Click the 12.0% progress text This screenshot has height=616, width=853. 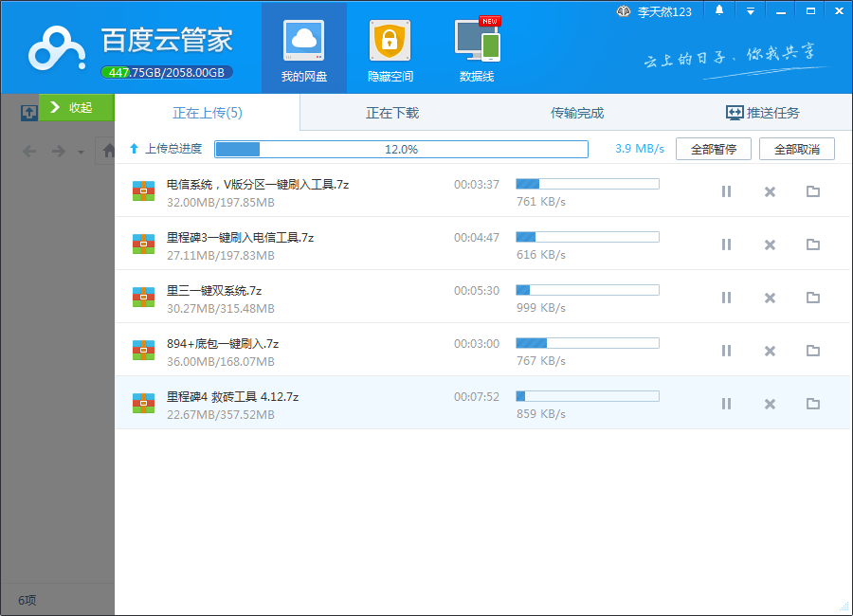(402, 150)
